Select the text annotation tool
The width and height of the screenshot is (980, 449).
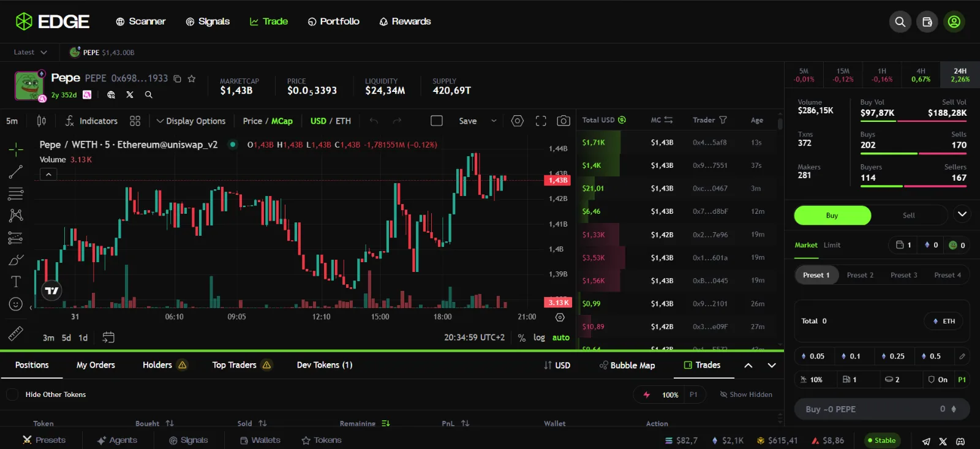pos(16,282)
